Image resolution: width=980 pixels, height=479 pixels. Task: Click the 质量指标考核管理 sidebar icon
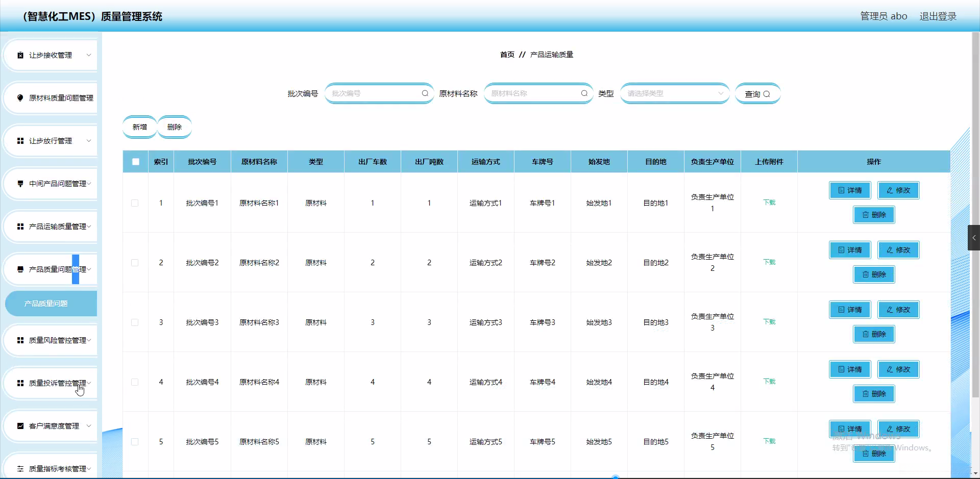tap(20, 469)
